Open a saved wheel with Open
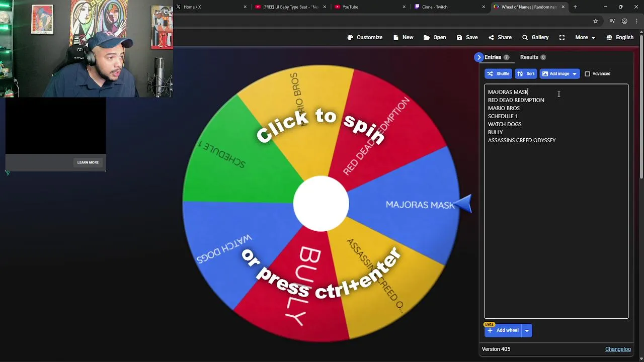The height and width of the screenshot is (362, 644). pos(435,37)
